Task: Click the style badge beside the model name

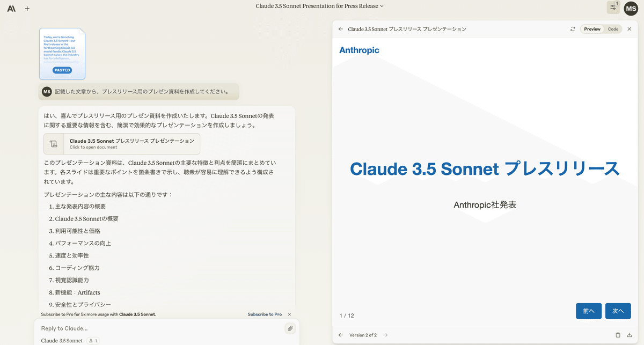Action: pos(93,341)
